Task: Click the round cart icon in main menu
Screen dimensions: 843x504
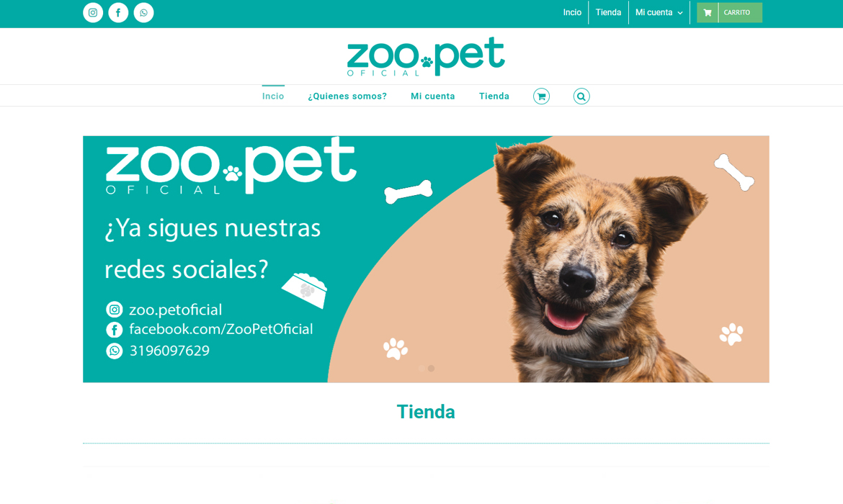Action: (541, 96)
